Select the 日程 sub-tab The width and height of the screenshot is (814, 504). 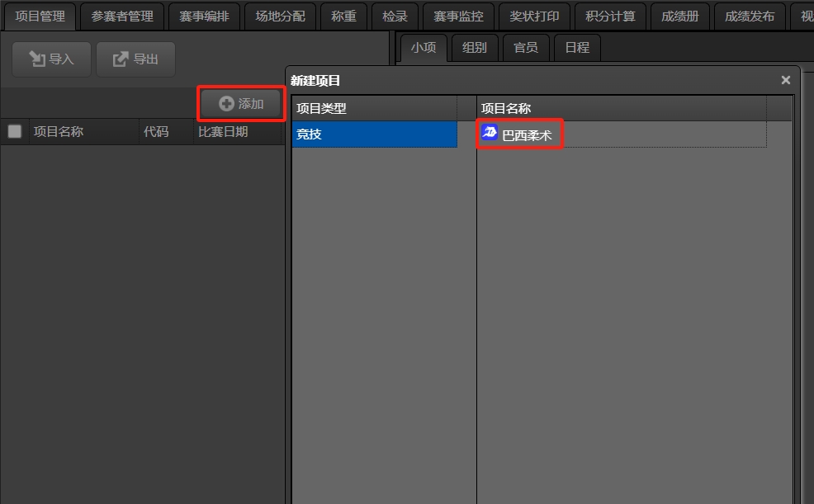click(577, 48)
